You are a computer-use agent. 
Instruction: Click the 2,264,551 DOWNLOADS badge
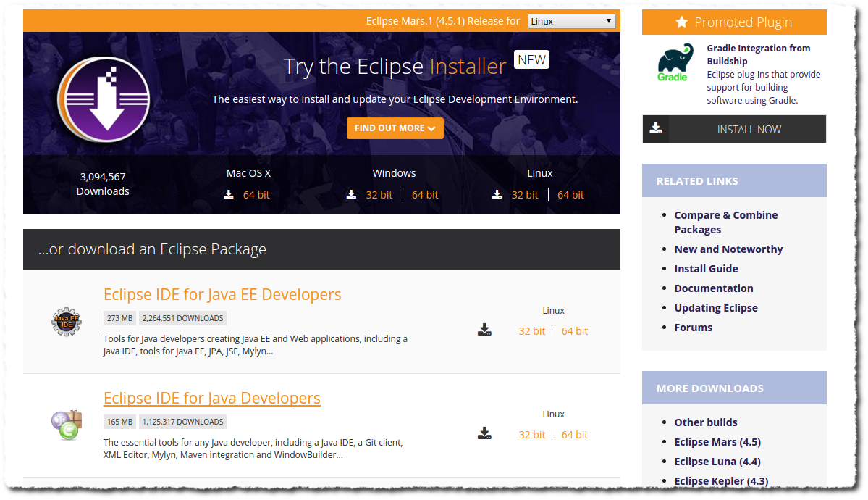182,318
